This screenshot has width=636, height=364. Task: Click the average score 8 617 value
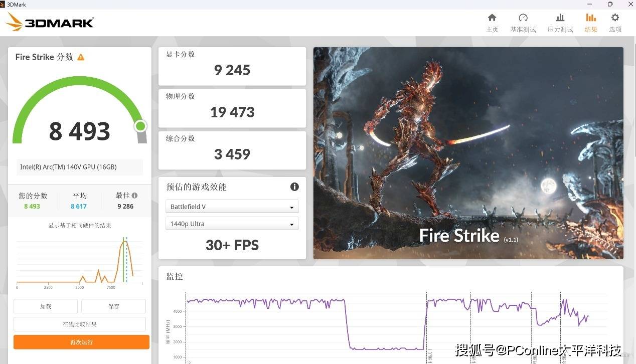click(79, 207)
